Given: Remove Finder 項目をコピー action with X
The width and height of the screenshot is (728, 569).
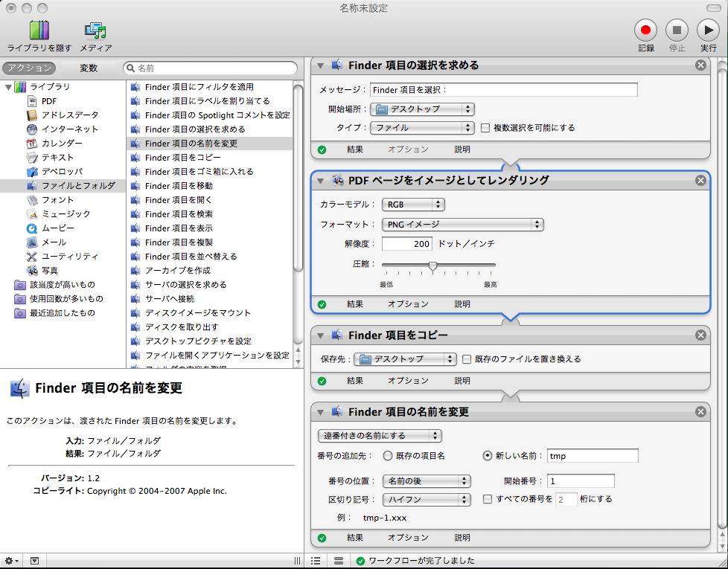Looking at the screenshot, I should (700, 335).
